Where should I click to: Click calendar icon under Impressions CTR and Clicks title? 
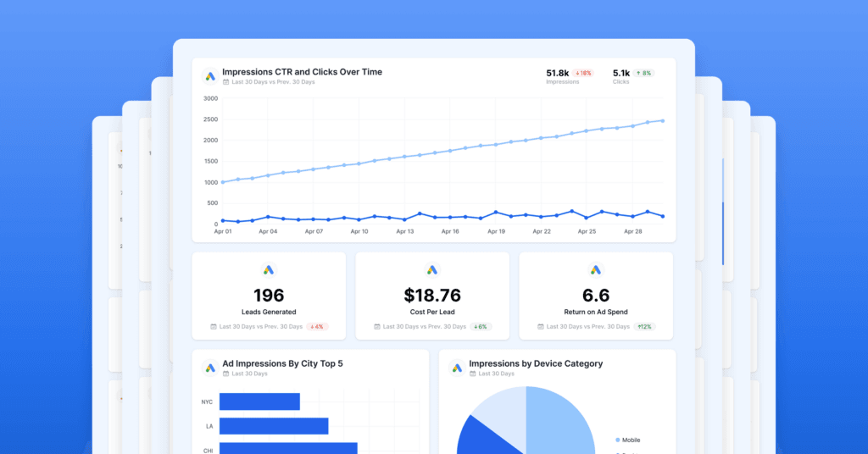click(x=225, y=82)
